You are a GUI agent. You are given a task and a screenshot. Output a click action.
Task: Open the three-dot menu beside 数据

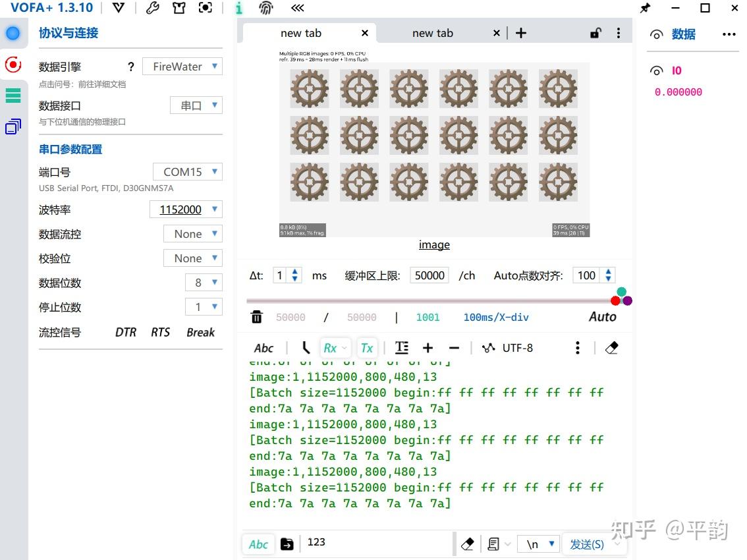click(x=729, y=34)
